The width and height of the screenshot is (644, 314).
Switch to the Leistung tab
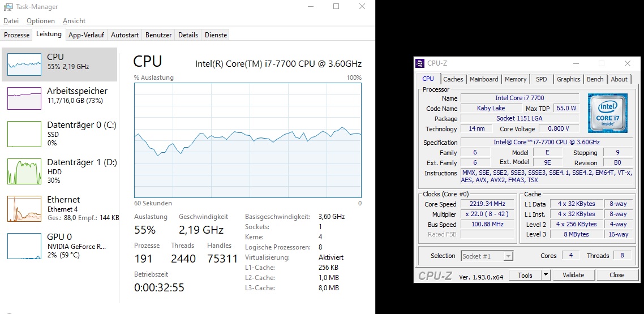coord(49,34)
